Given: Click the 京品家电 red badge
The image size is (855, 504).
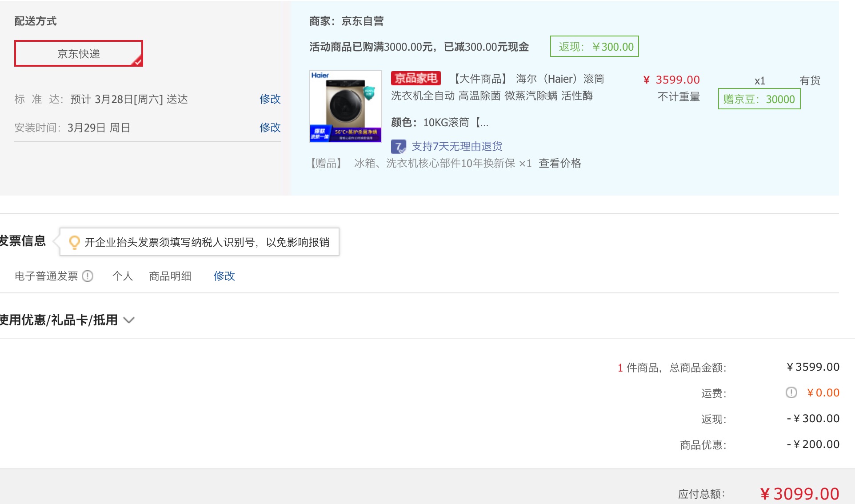Looking at the screenshot, I should tap(416, 78).
